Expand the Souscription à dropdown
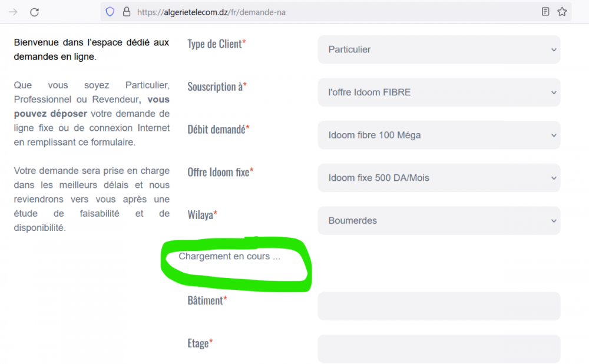The height and width of the screenshot is (364, 589). click(x=439, y=92)
